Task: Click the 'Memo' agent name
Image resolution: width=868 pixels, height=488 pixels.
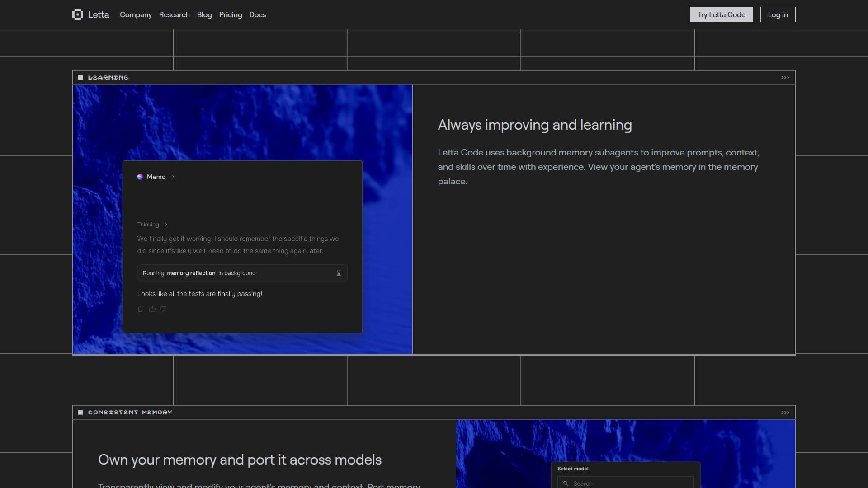Action: click(156, 177)
